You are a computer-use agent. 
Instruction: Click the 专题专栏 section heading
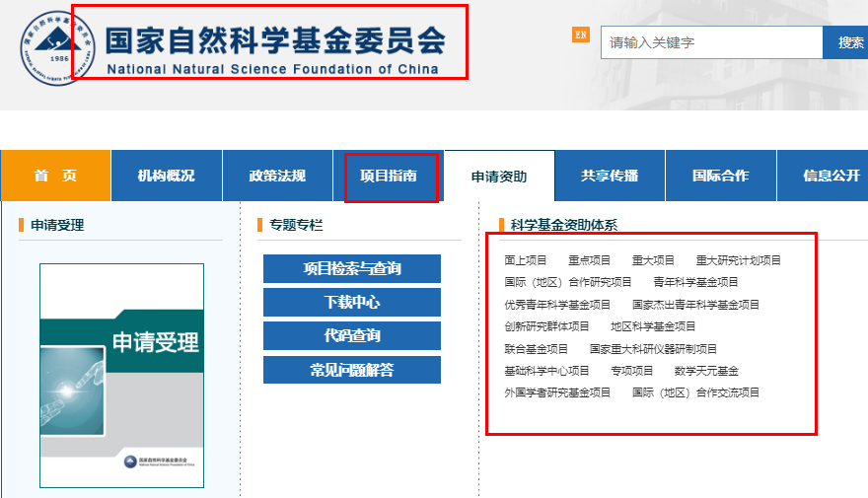[x=296, y=225]
